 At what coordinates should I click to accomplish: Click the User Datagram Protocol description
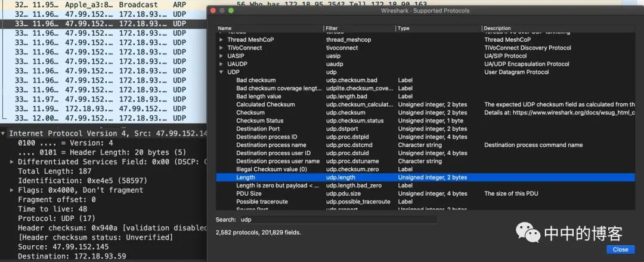pos(516,72)
